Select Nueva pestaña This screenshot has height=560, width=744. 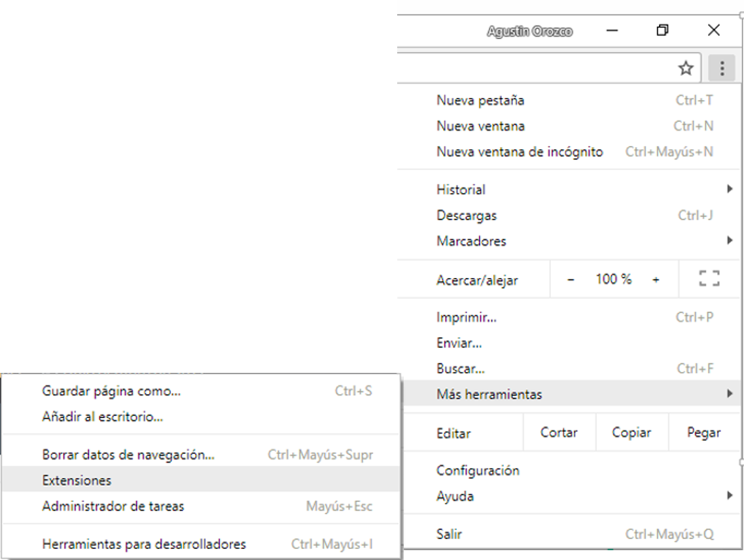(x=569, y=100)
